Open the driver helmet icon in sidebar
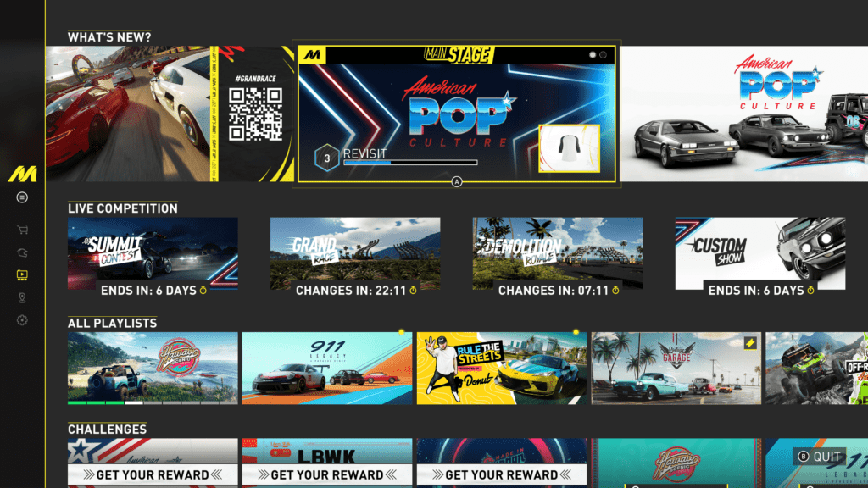This screenshot has height=488, width=868. 22,252
